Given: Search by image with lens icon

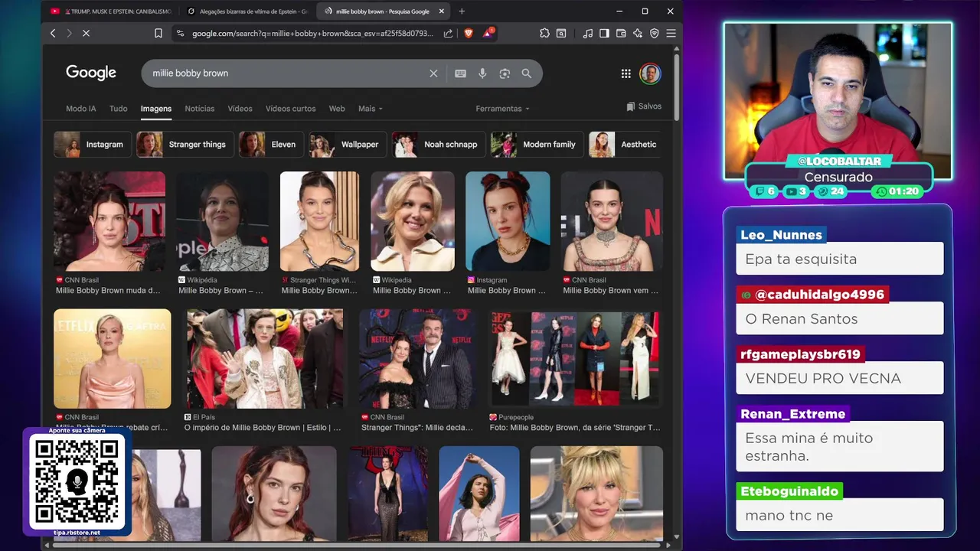Looking at the screenshot, I should click(x=505, y=73).
